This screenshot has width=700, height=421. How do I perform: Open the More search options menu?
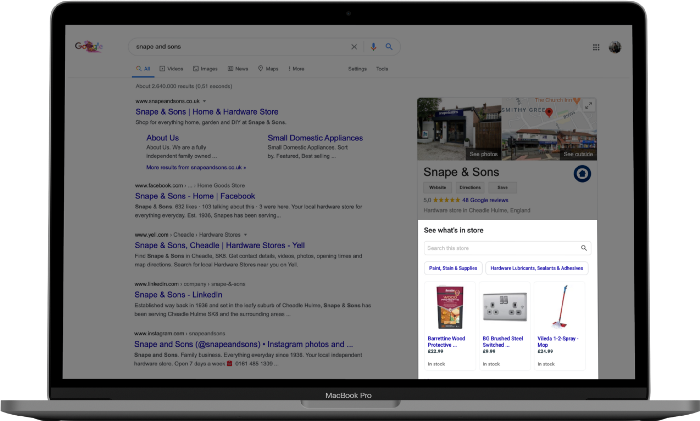296,69
